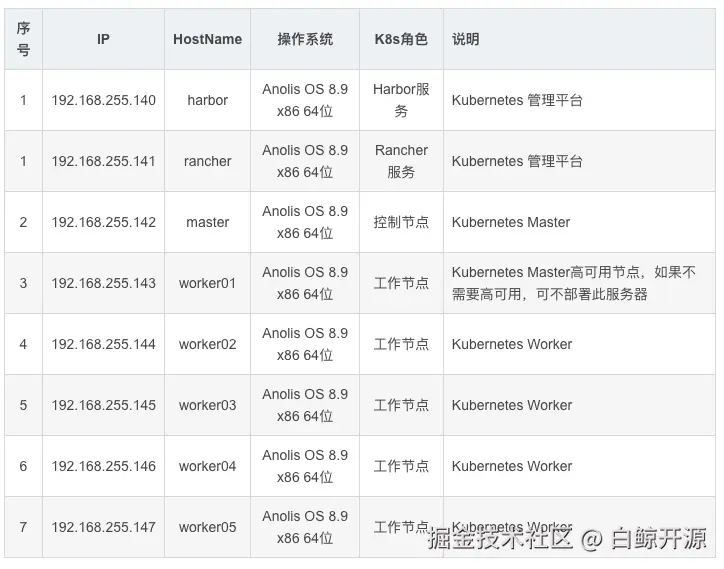Select 工作节点 role in worker03 row

(x=401, y=405)
